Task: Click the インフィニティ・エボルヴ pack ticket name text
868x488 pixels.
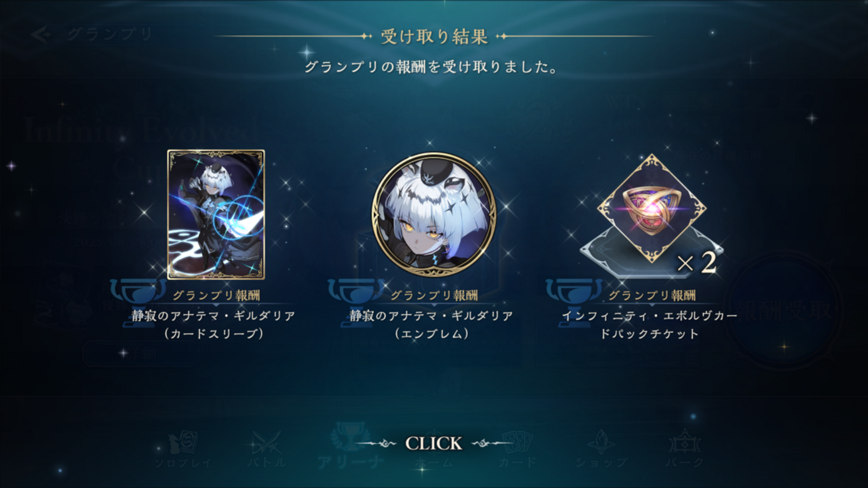Action: pyautogui.click(x=649, y=324)
